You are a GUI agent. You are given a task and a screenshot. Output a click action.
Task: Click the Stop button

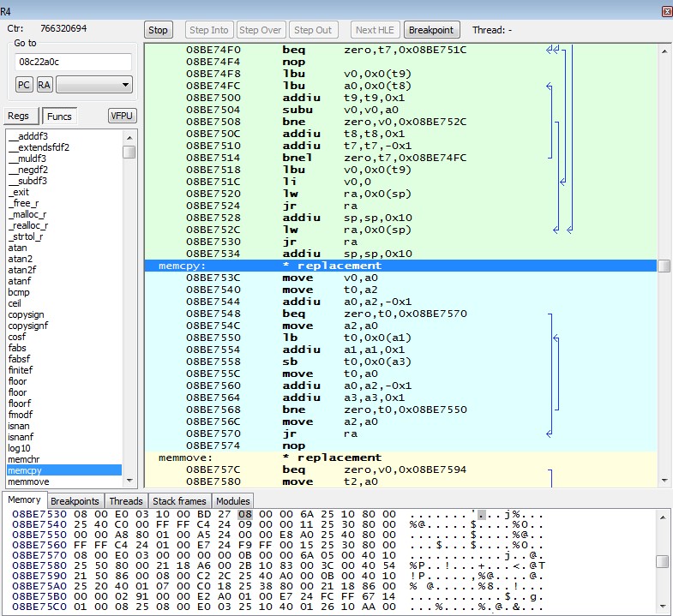click(x=158, y=30)
